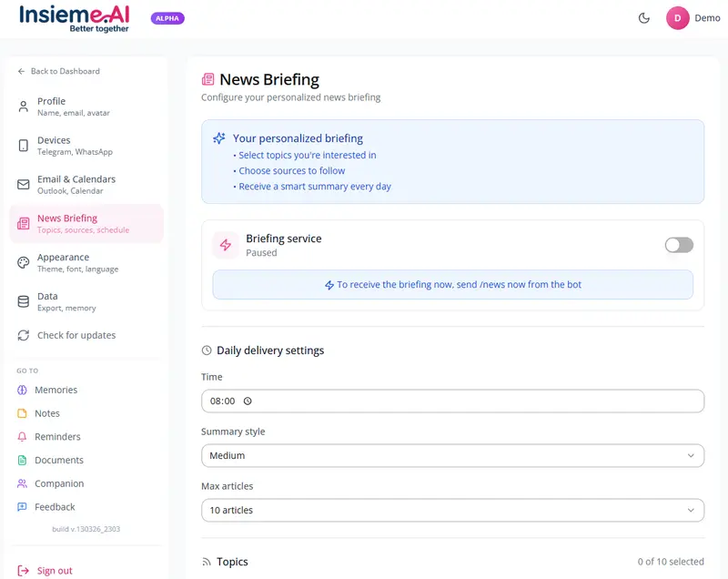Viewport: 728px width, 579px height.
Task: Click the clock icon in Time field
Action: tap(248, 401)
